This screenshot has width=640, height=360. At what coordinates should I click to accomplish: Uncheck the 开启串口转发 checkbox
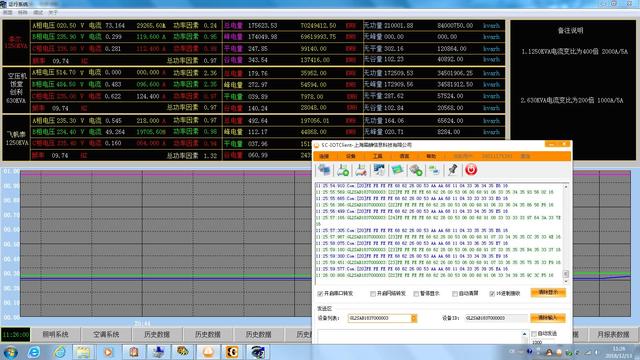(320, 293)
